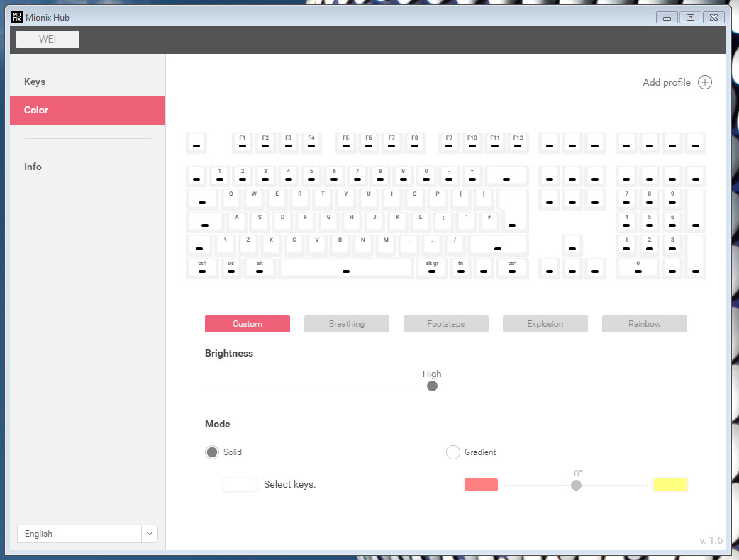Screen dimensions: 739x560
Task: Select the Gradient mode radio button
Action: 453,452
